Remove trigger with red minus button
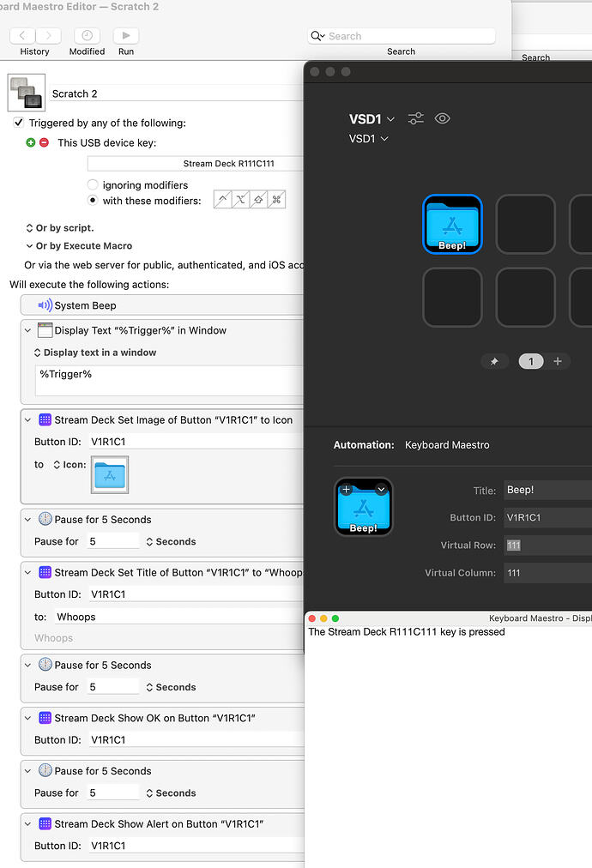Image resolution: width=592 pixels, height=868 pixels. (x=44, y=142)
